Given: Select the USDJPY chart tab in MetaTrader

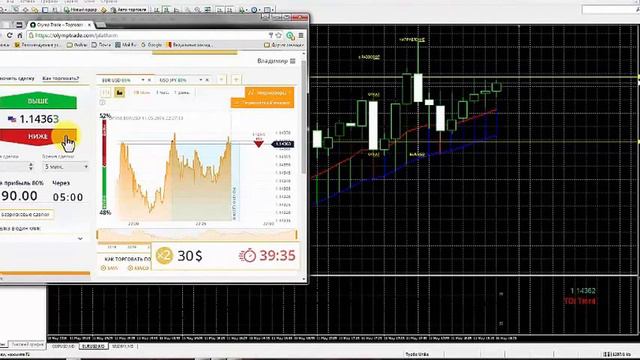Looking at the screenshot, I should (123, 346).
